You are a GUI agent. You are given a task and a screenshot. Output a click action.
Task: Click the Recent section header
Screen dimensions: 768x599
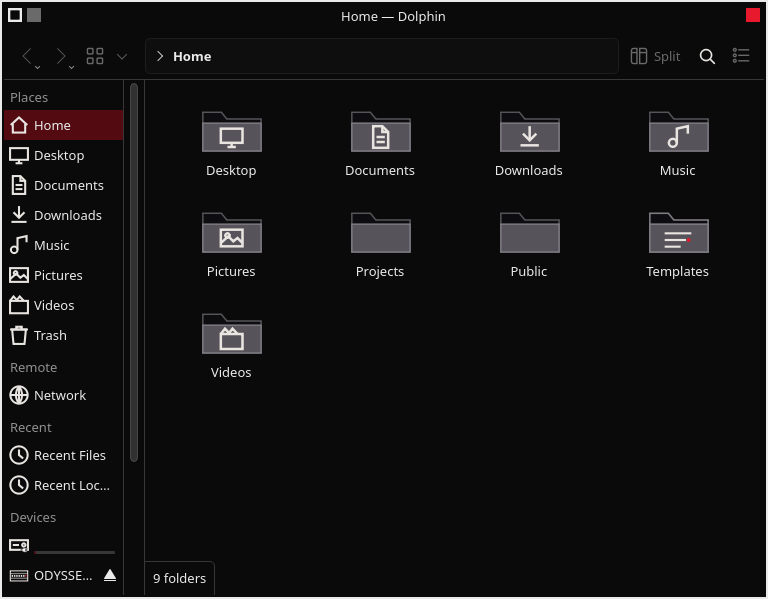pyautogui.click(x=30, y=428)
